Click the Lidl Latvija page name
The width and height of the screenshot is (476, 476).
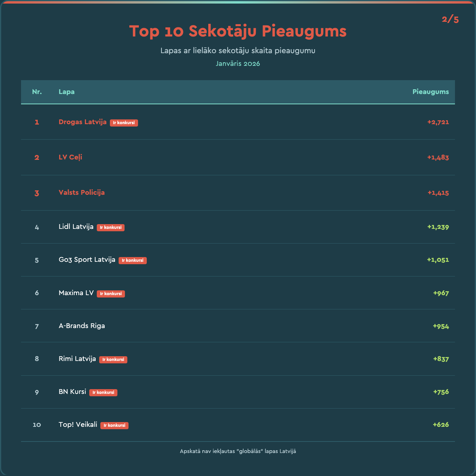pyautogui.click(x=76, y=226)
